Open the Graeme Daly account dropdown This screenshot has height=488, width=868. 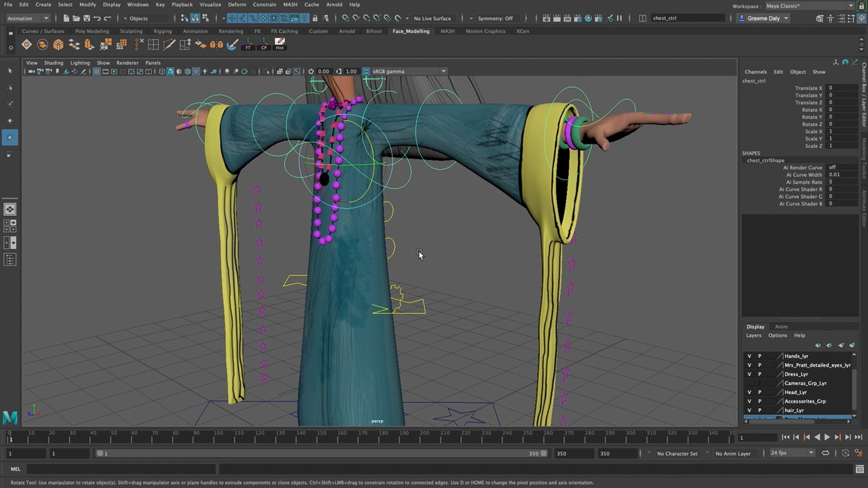[x=763, y=18]
